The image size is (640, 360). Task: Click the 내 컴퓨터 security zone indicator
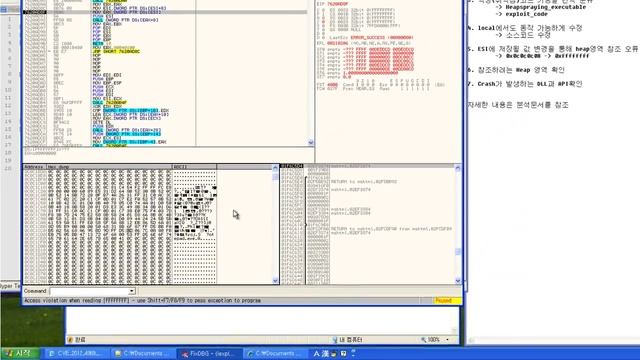[347, 340]
